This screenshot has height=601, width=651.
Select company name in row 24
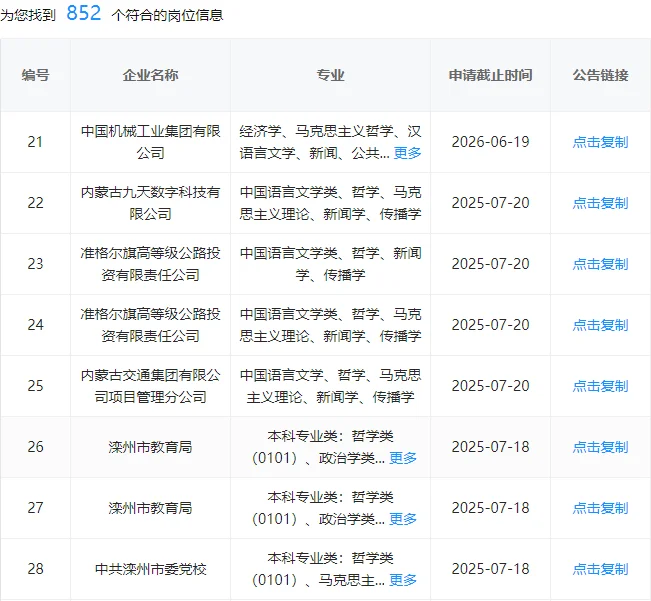pyautogui.click(x=150, y=325)
